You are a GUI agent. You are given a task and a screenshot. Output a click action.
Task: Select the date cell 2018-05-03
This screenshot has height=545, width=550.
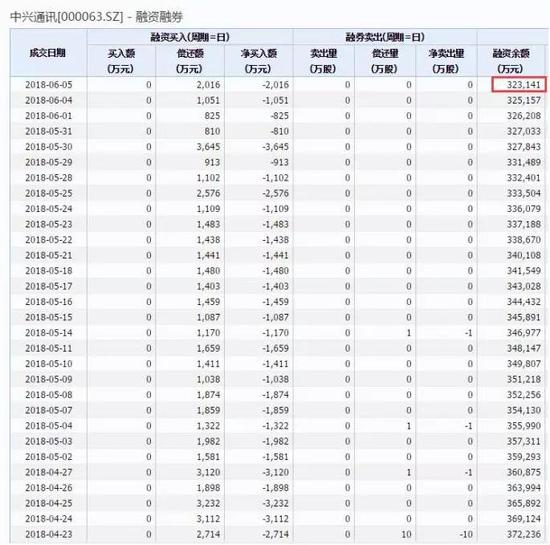48,441
